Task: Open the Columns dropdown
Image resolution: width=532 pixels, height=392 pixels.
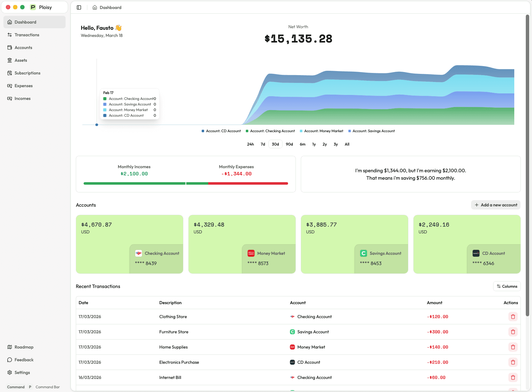Action: pyautogui.click(x=507, y=286)
